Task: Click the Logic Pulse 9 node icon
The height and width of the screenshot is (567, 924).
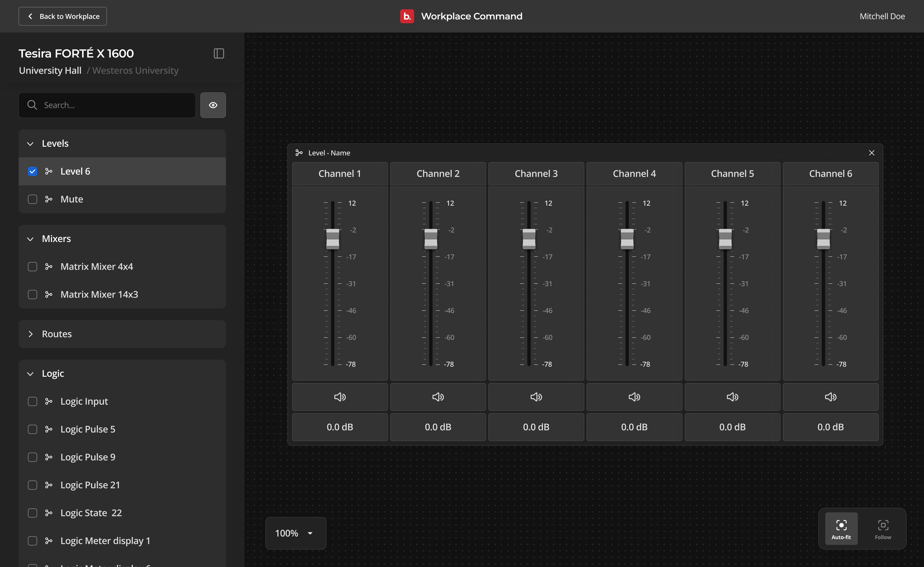Action: point(49,457)
